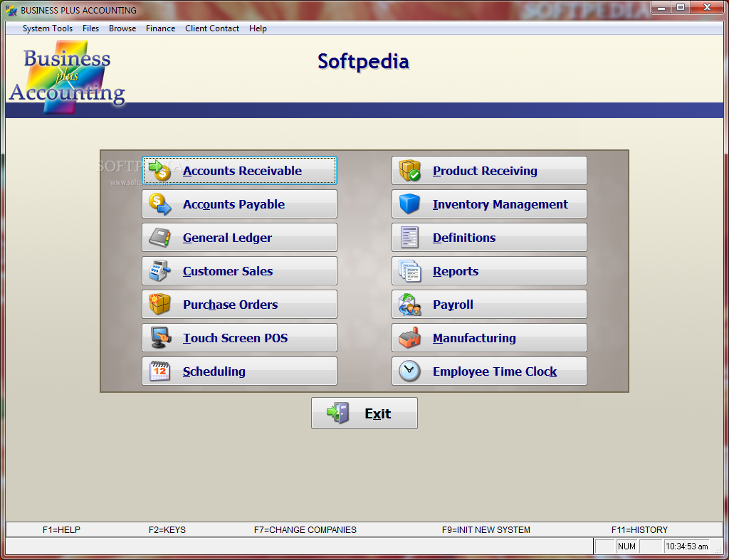Open the Definitions section
The image size is (729, 560).
(x=489, y=238)
